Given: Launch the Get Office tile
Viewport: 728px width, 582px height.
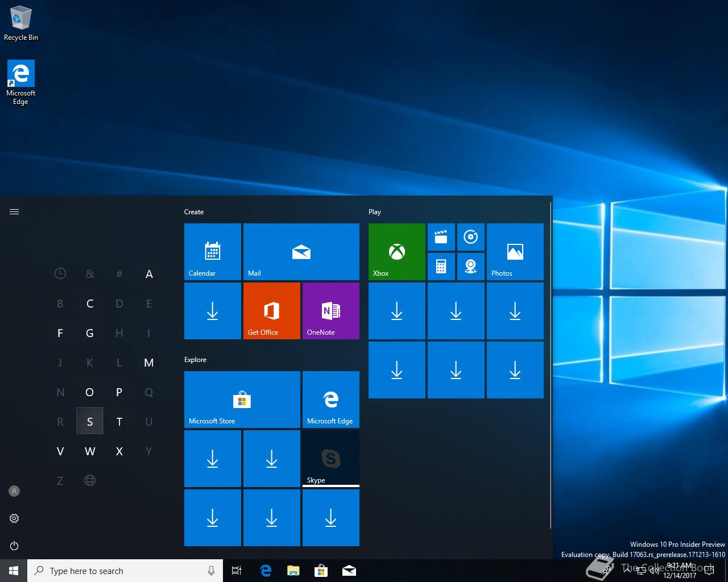Looking at the screenshot, I should 272,311.
